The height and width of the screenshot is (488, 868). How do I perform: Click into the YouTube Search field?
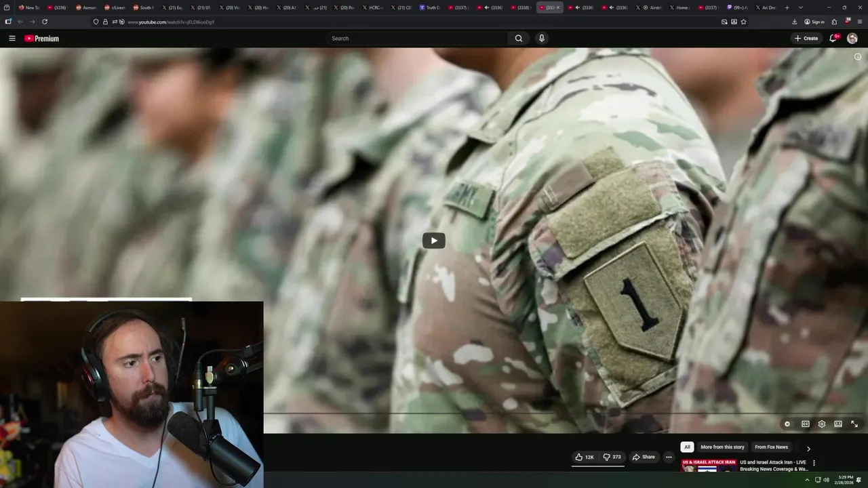coord(417,39)
